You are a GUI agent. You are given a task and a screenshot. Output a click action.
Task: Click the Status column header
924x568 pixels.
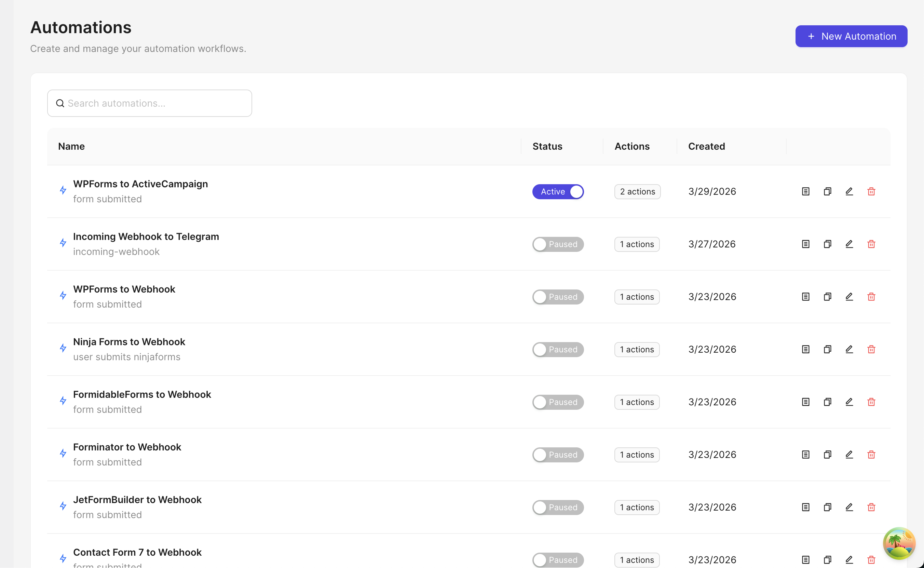[547, 146]
